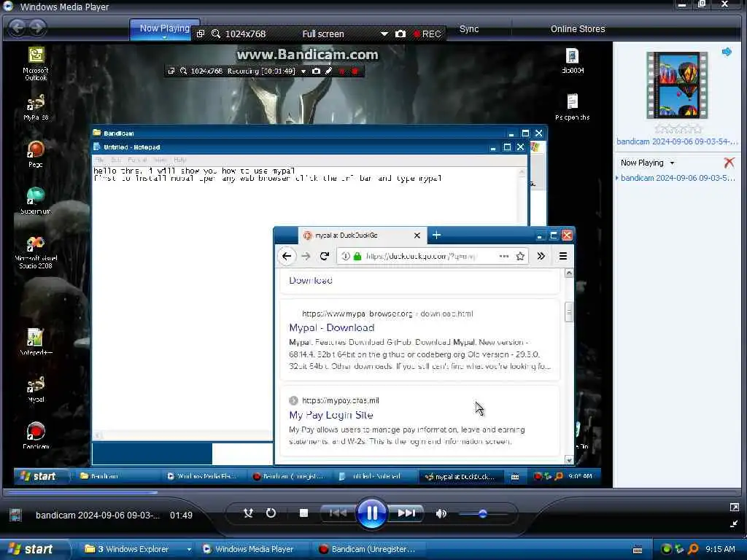Click the camera icon on the recording status bar

[316, 71]
